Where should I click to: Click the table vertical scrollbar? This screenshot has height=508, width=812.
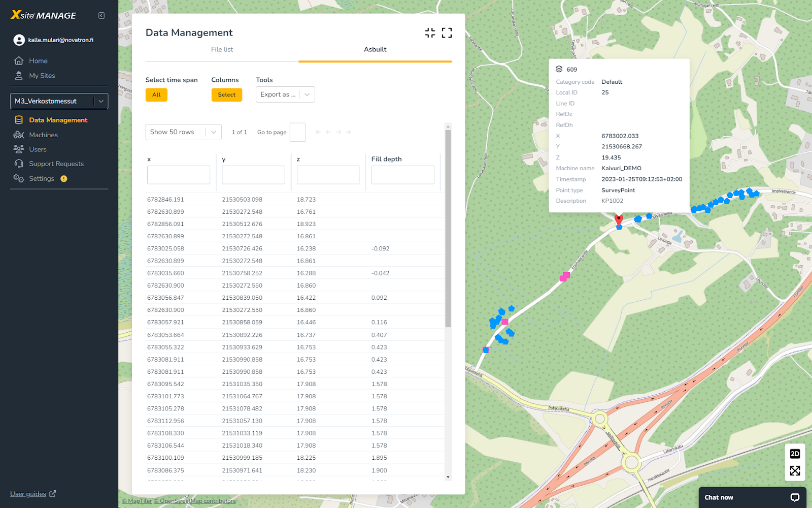pos(448,229)
